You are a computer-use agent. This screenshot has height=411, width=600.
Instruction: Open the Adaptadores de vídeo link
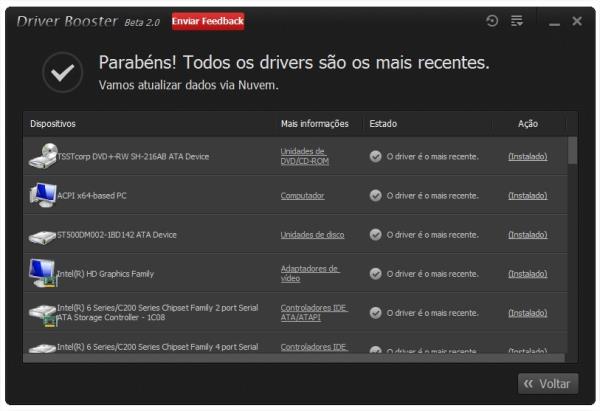point(310,273)
